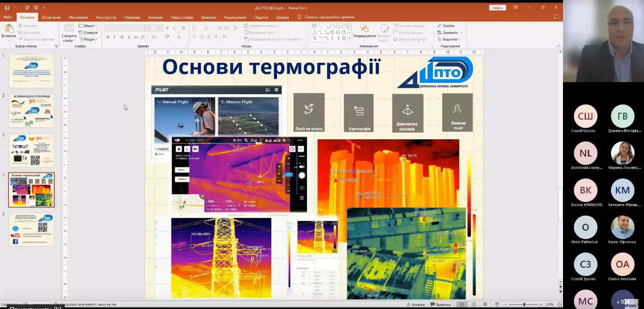Open the Замінити replace dropdown
Screen dimensions: 644x309
[449, 32]
